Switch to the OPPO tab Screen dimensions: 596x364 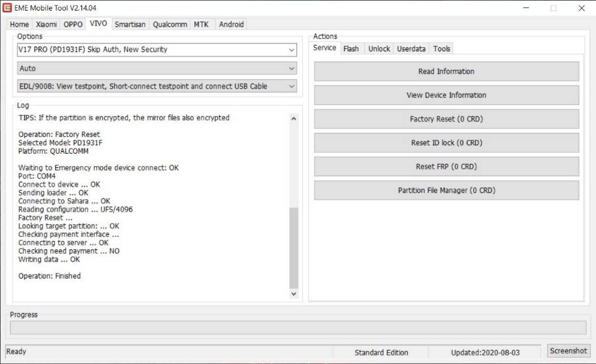tap(73, 24)
